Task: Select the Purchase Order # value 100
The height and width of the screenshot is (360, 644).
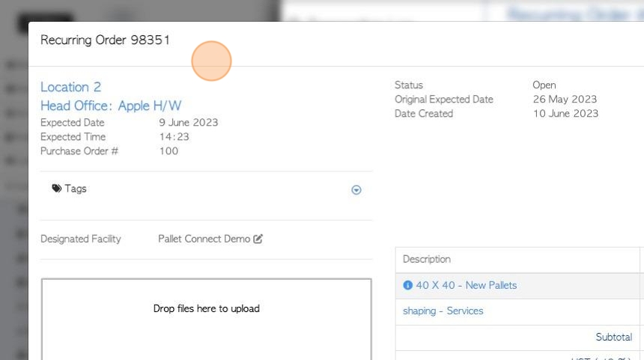Action: pyautogui.click(x=168, y=151)
